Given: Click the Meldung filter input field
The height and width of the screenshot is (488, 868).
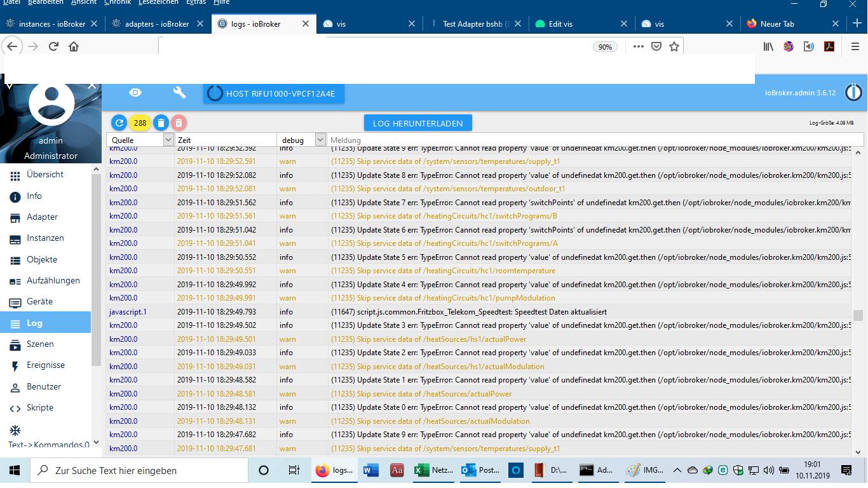Looking at the screenshot, I should (x=596, y=140).
